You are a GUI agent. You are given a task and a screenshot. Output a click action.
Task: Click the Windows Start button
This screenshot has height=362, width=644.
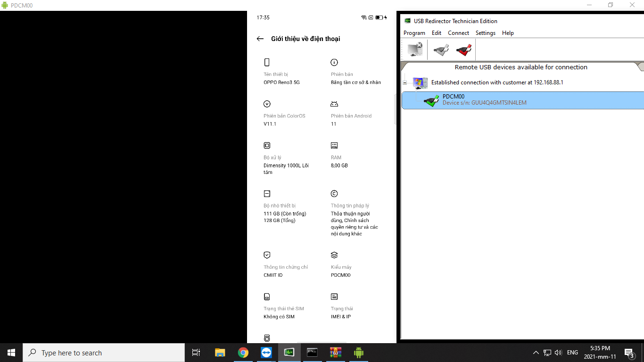click(11, 353)
